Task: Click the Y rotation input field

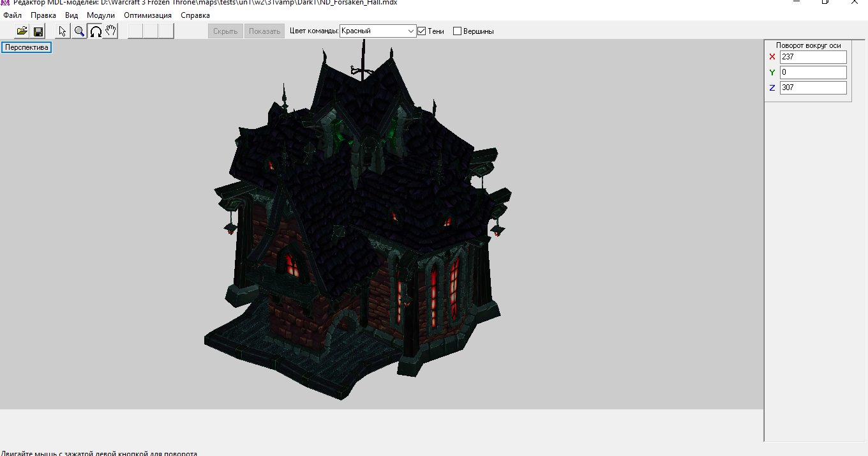Action: 813,72
